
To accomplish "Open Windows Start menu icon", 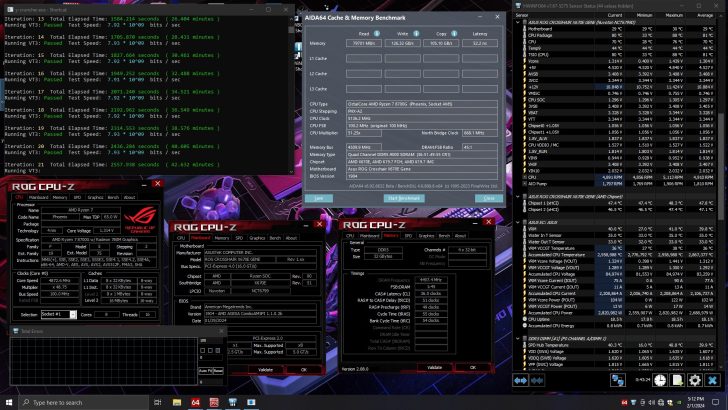I will [9, 402].
